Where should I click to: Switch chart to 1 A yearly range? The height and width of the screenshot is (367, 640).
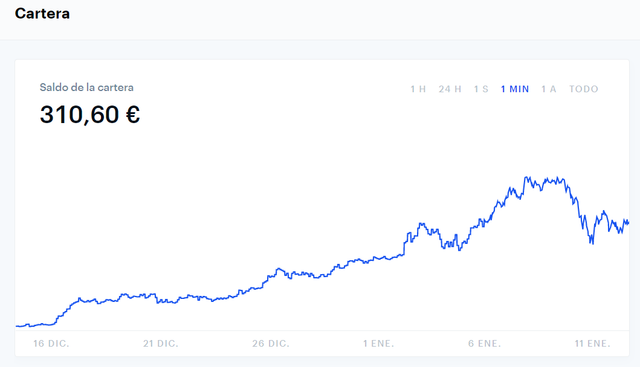pyautogui.click(x=549, y=89)
